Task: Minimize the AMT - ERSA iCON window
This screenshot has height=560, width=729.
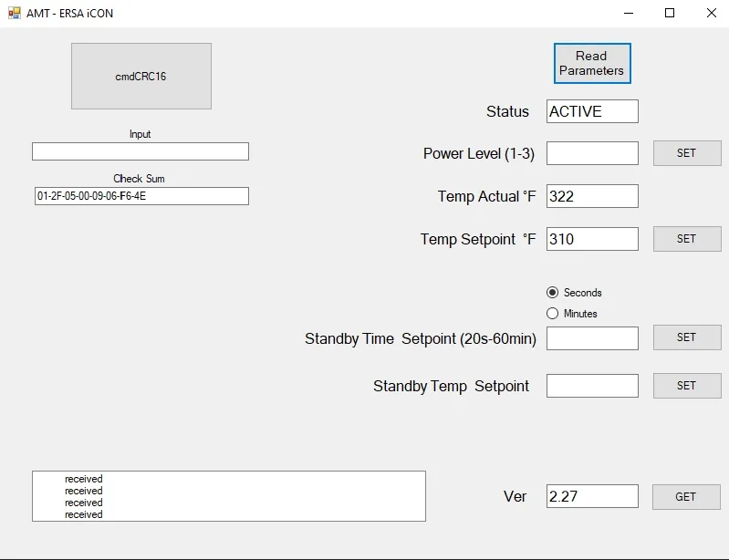Action: click(x=629, y=13)
